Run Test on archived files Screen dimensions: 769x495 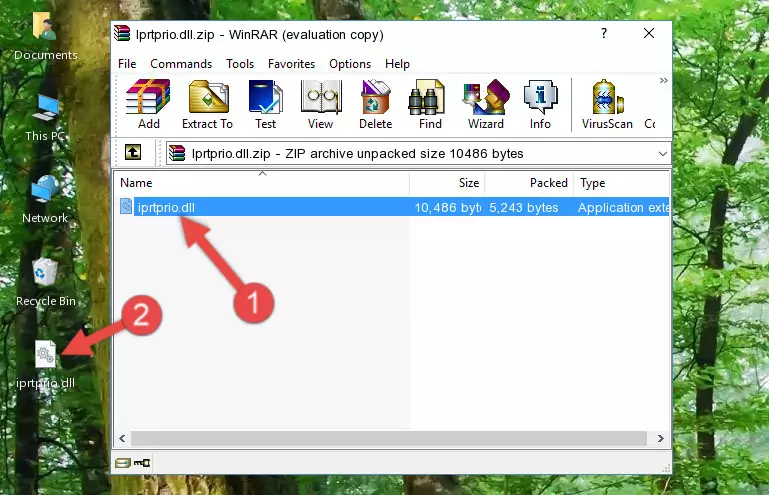265,104
